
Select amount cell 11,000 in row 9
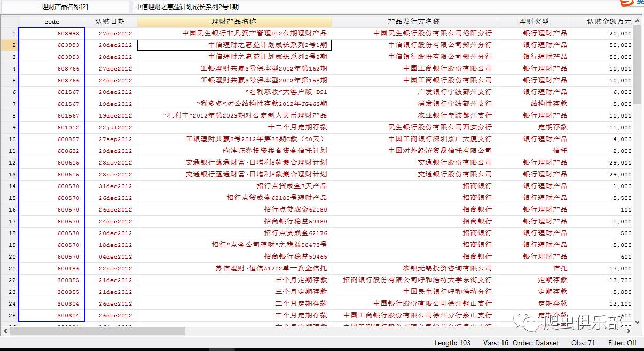(603, 127)
